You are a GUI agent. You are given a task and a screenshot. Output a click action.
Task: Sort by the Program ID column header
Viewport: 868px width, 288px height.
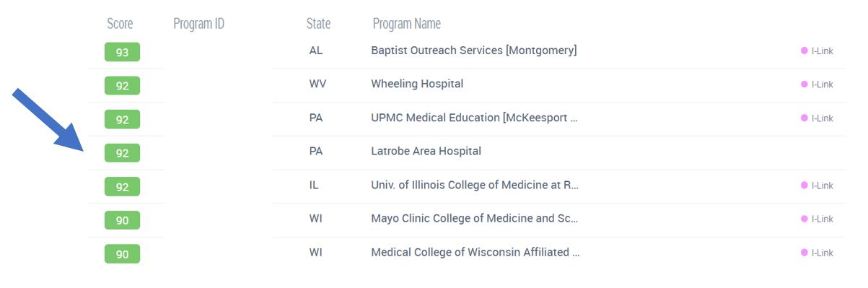coord(198,24)
